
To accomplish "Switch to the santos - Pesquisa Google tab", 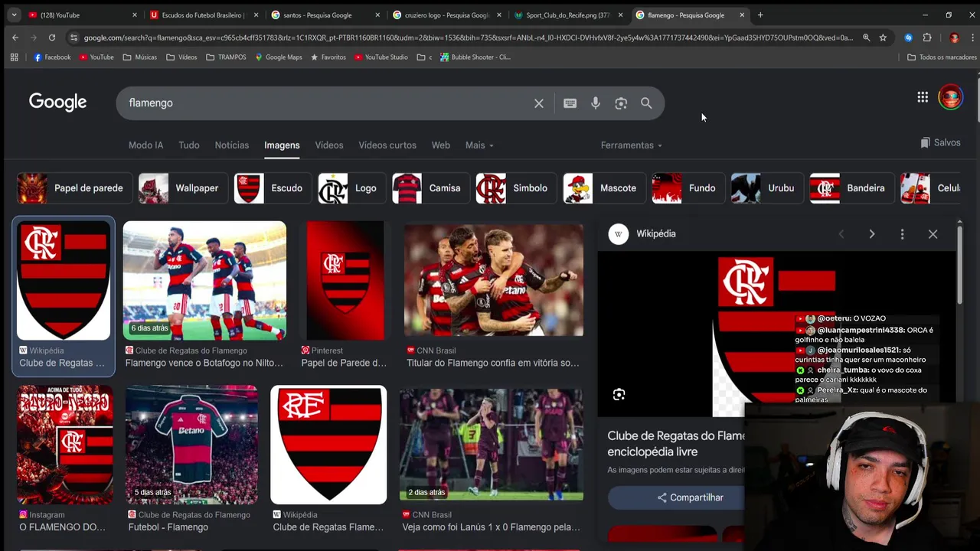I will 327,15.
